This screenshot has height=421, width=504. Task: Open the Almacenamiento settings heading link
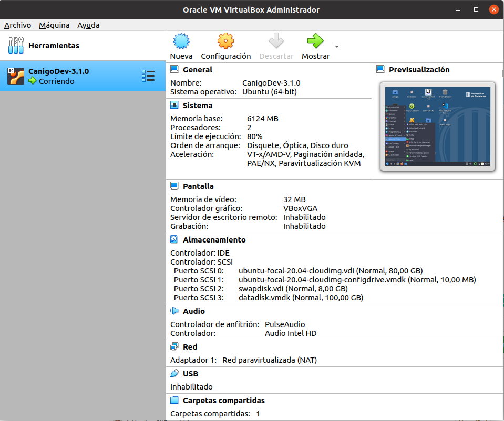[x=214, y=240]
